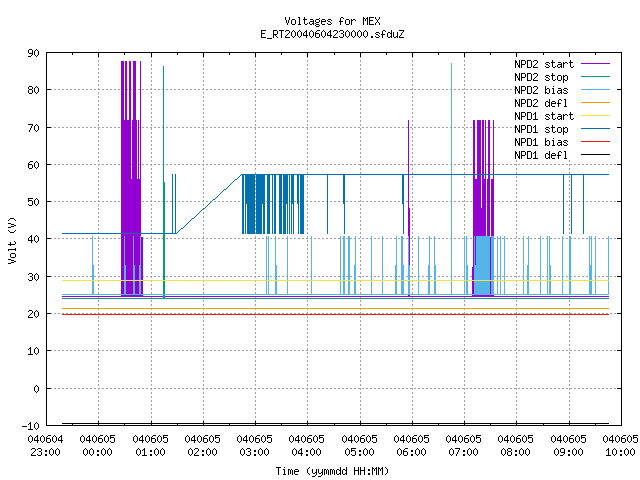
Task: Click the orange NPD2 defl legend line
Action: (x=595, y=103)
